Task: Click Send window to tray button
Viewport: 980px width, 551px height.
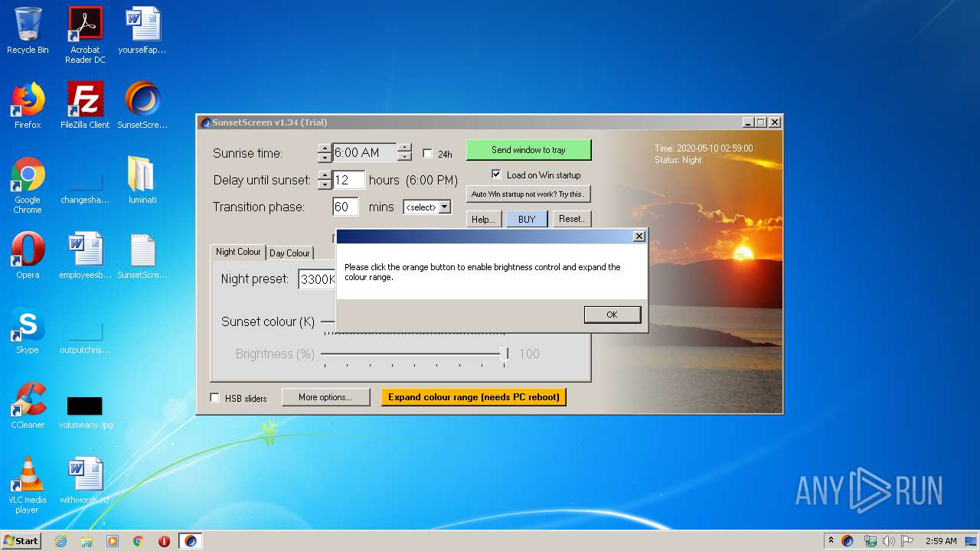Action: [528, 150]
